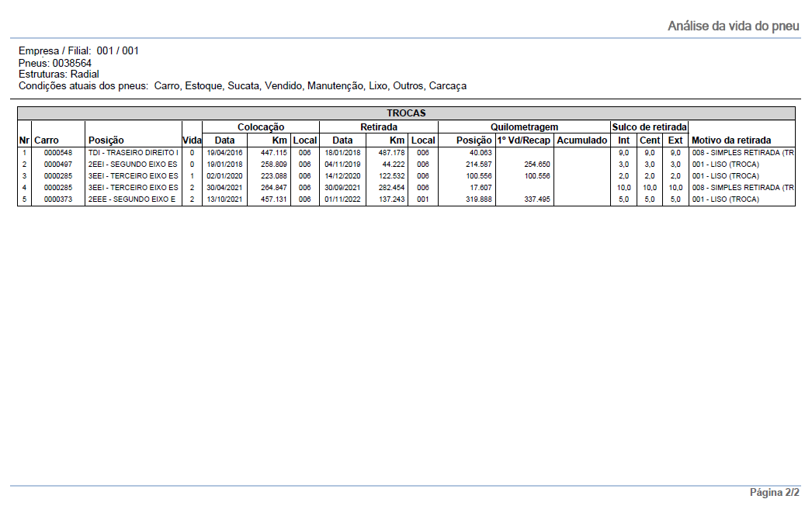Click position 'TDI - TRASEIRO DIREITO I'

point(133,153)
